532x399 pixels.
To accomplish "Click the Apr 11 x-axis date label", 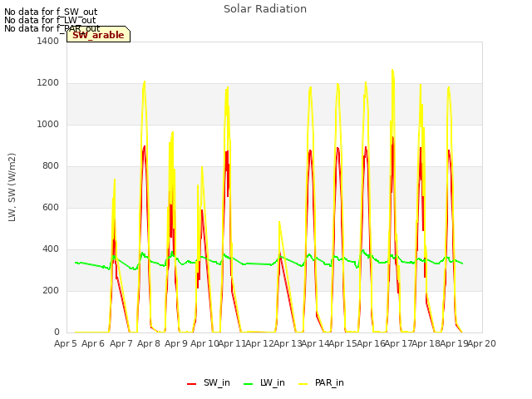I will coord(232,343).
